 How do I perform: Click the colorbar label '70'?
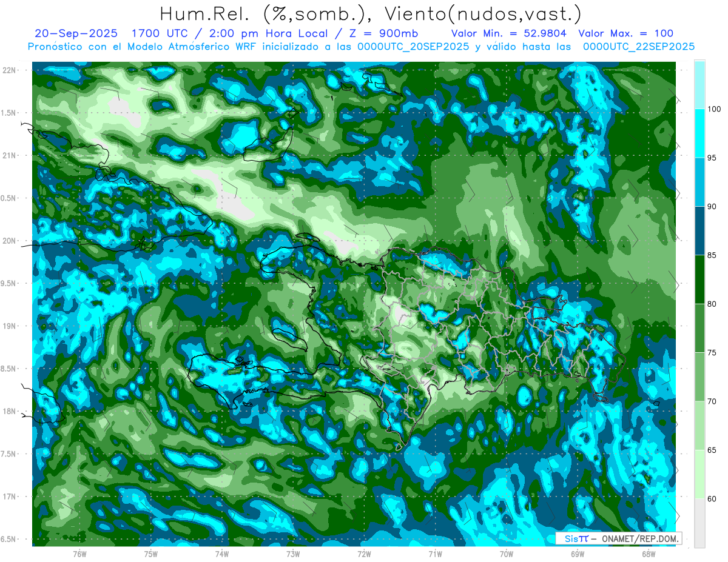(713, 401)
